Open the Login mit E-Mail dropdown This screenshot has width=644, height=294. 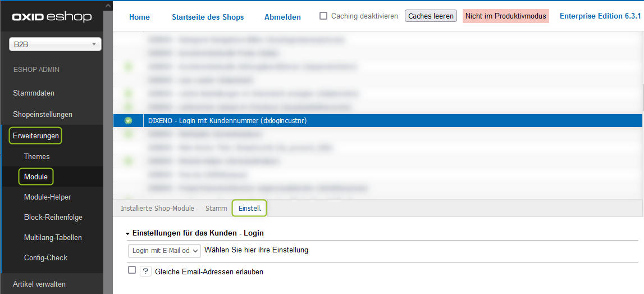tap(165, 250)
